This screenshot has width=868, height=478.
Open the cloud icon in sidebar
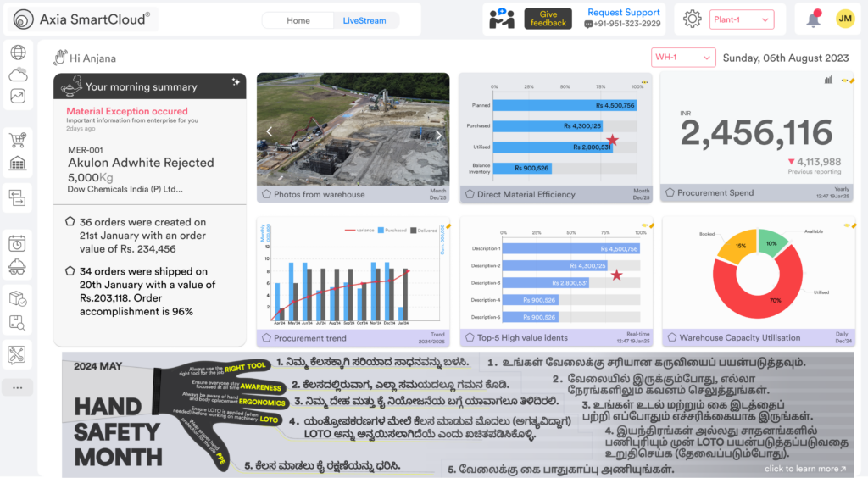click(18, 75)
